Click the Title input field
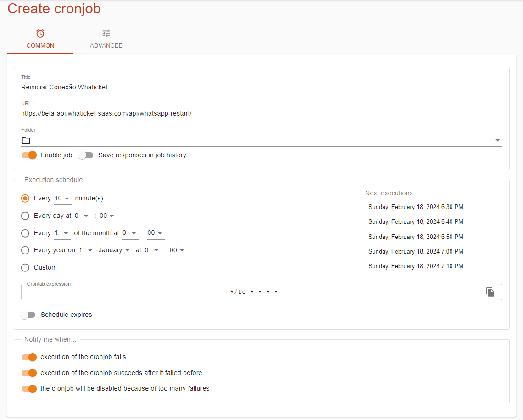This screenshot has height=420, width=523. click(261, 87)
